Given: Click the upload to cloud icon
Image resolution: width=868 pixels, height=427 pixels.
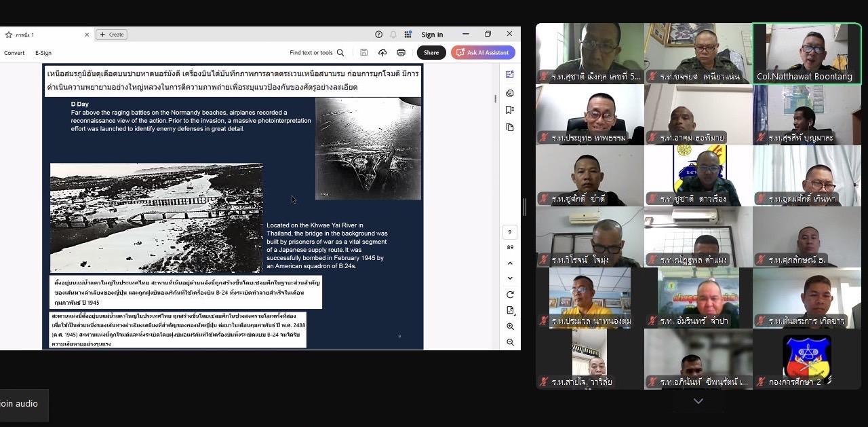Looking at the screenshot, I should point(382,52).
